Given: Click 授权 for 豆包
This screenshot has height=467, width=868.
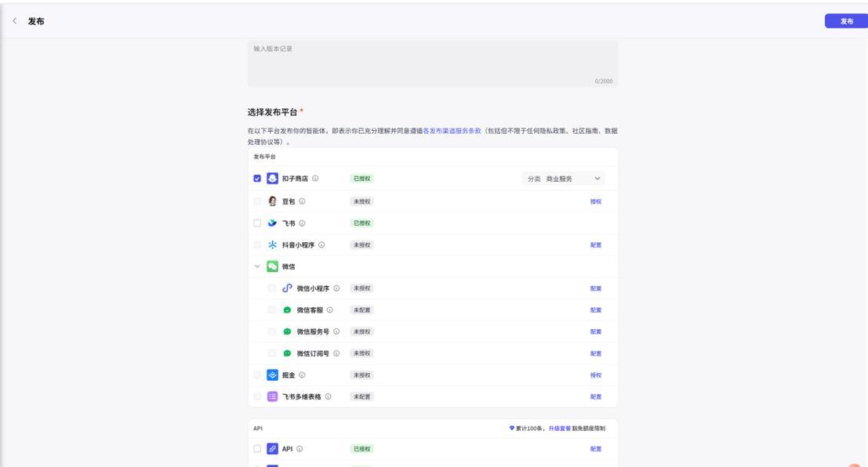Looking at the screenshot, I should point(595,201).
